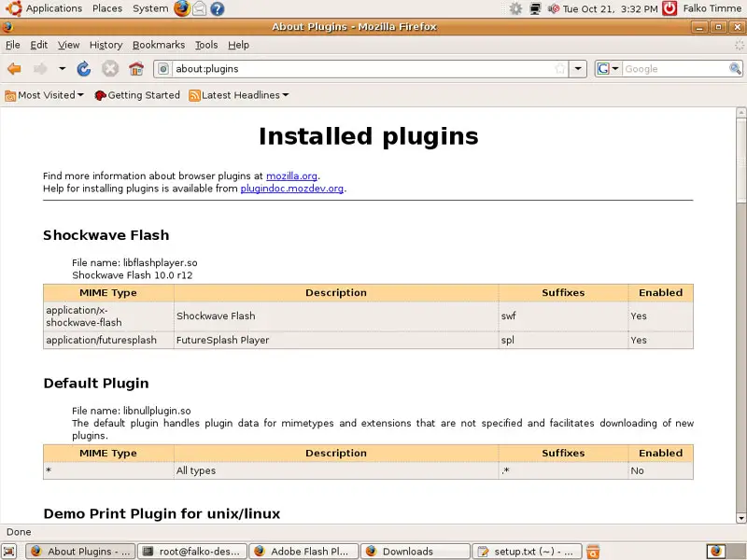Click the Ubuntu Applications menu
Image resolution: width=747 pixels, height=560 pixels.
tap(44, 8)
